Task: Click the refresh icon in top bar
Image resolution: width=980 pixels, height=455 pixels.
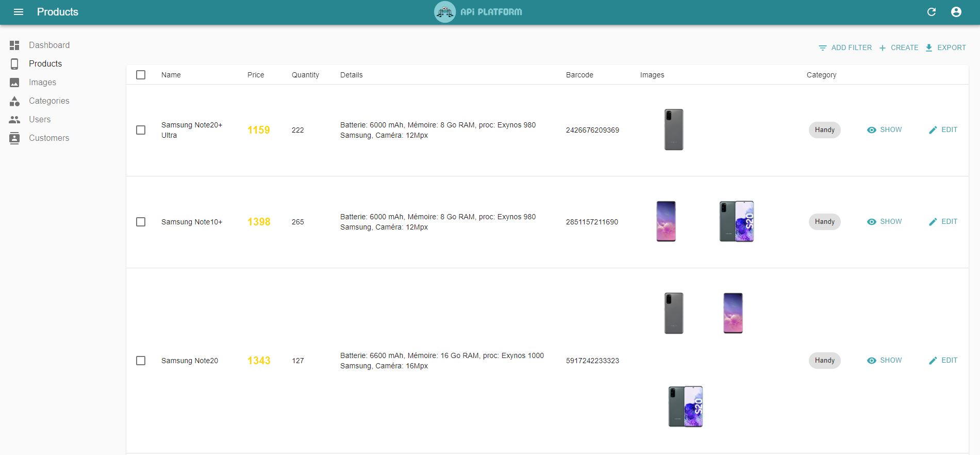Action: click(931, 12)
